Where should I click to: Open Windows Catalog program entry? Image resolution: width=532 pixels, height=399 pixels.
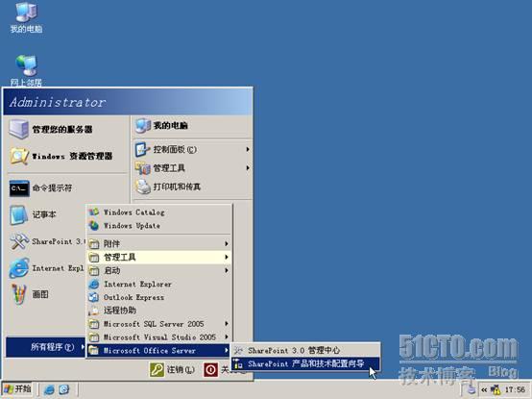pos(159,212)
